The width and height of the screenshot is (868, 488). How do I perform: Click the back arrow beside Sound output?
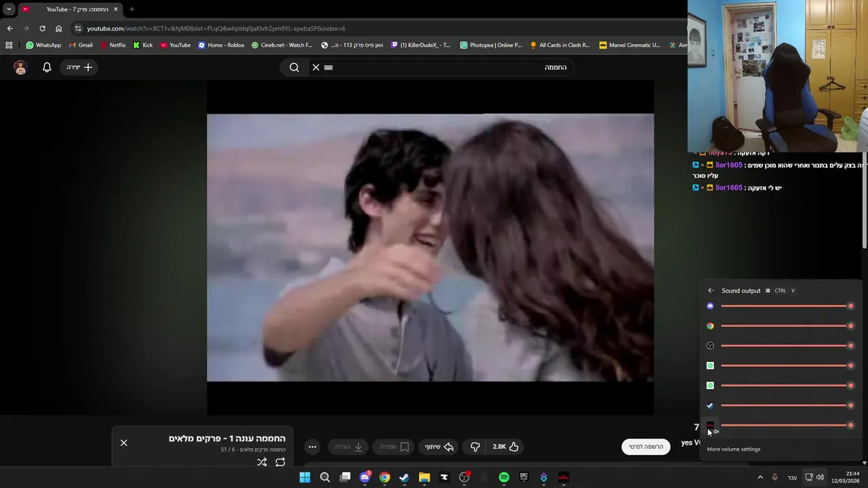pos(711,291)
